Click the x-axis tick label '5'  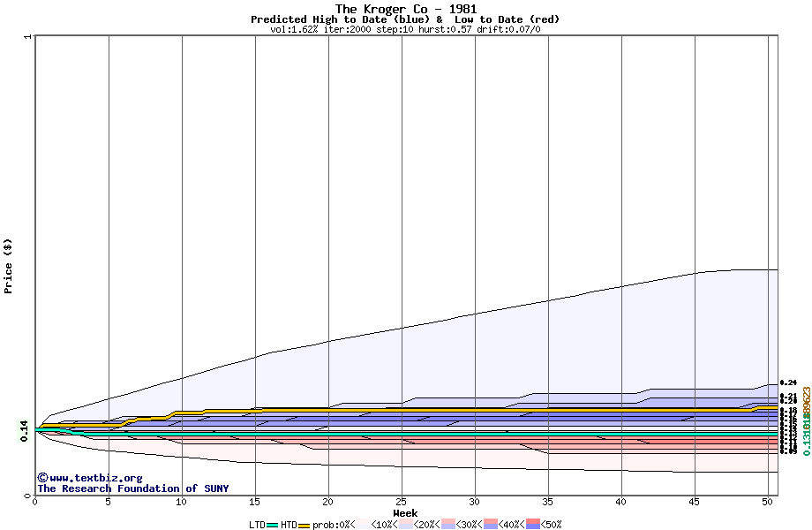(x=109, y=502)
